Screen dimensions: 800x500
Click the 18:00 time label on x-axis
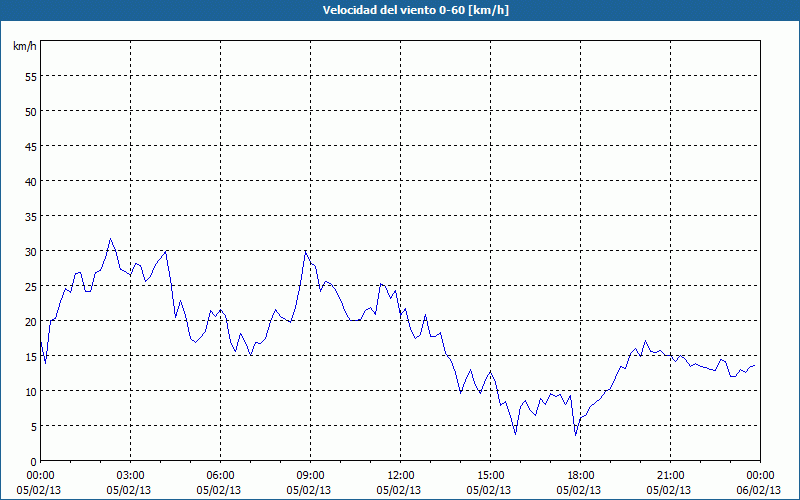tap(581, 476)
